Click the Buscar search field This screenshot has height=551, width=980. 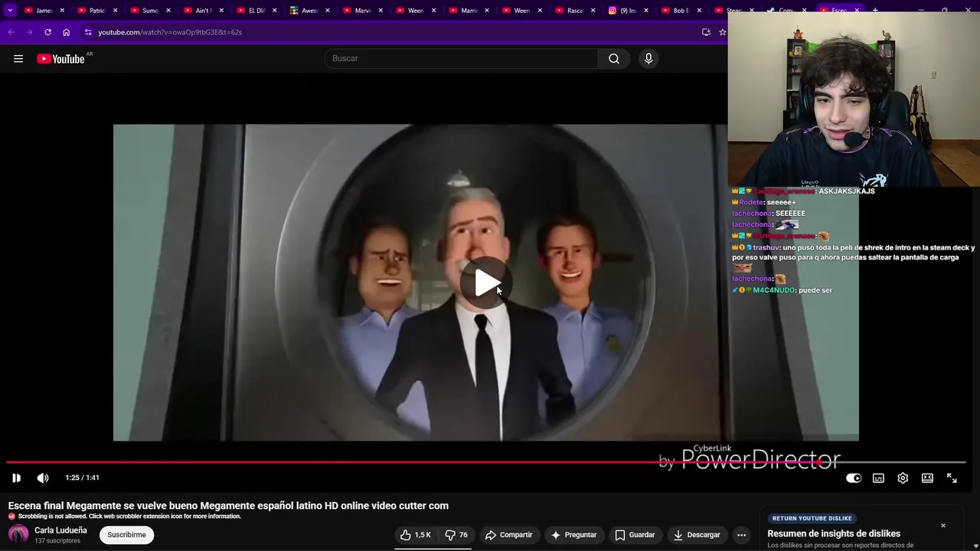coord(461,59)
